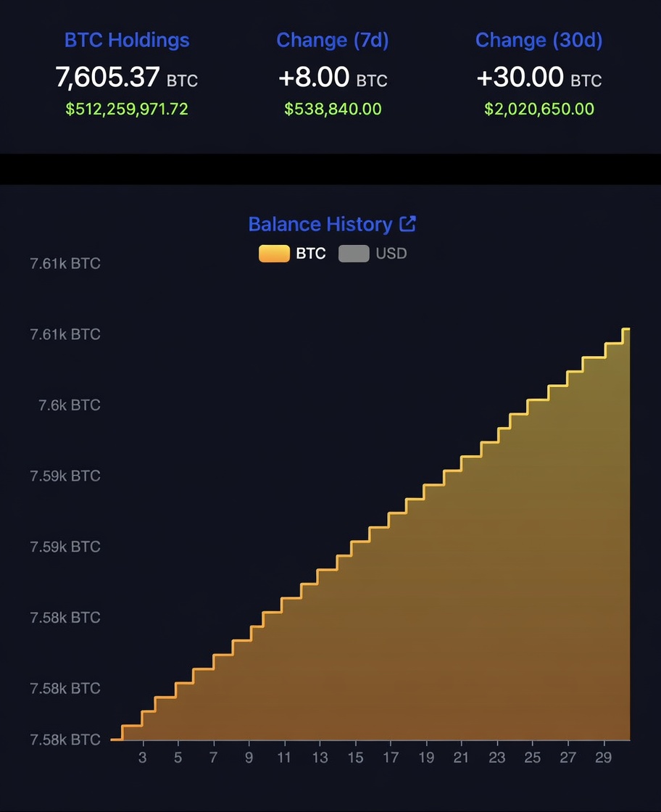Viewport: 661px width, 812px height.
Task: Toggle the USD series legend label
Action: (391, 254)
